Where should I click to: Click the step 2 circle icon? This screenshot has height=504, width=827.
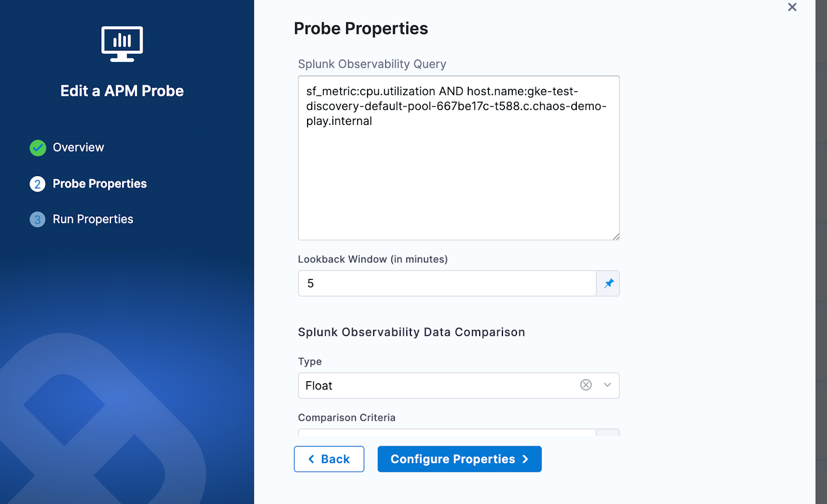(x=38, y=184)
